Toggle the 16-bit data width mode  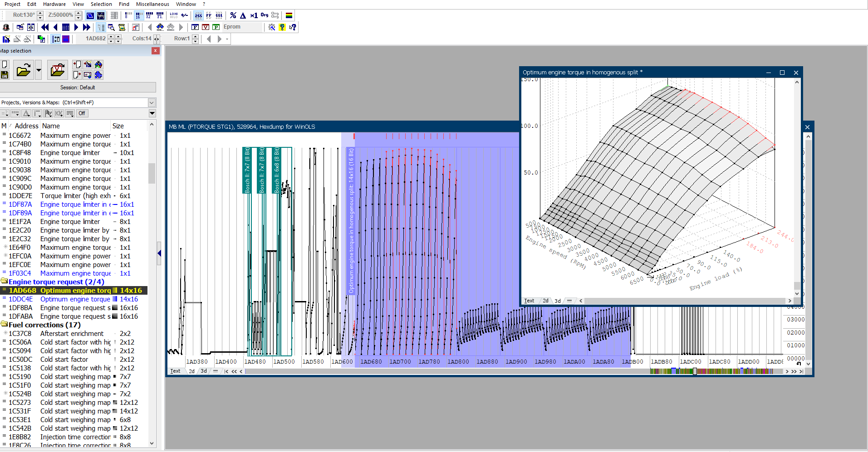coord(138,15)
